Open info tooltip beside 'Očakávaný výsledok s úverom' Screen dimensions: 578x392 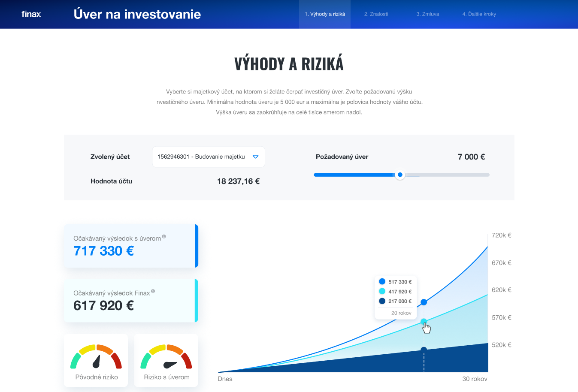click(164, 236)
